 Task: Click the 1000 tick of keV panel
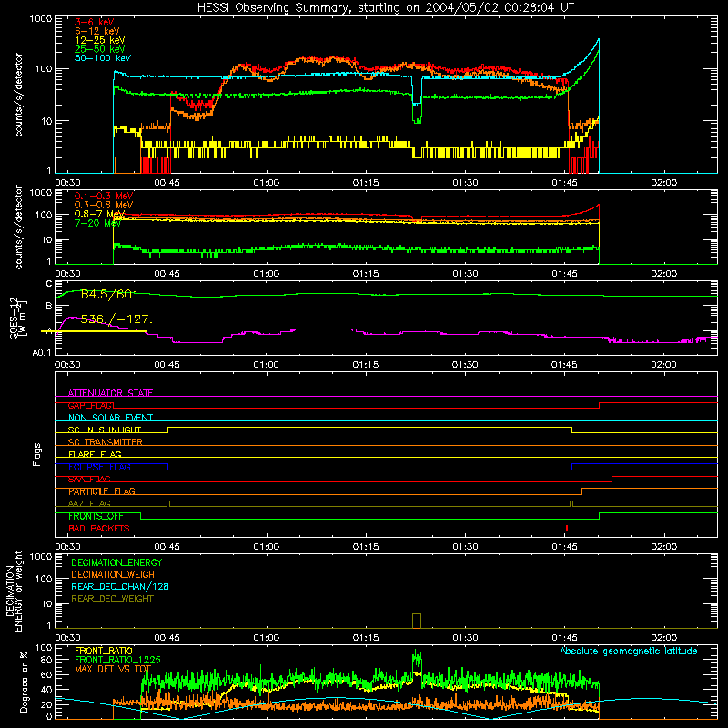(41, 18)
